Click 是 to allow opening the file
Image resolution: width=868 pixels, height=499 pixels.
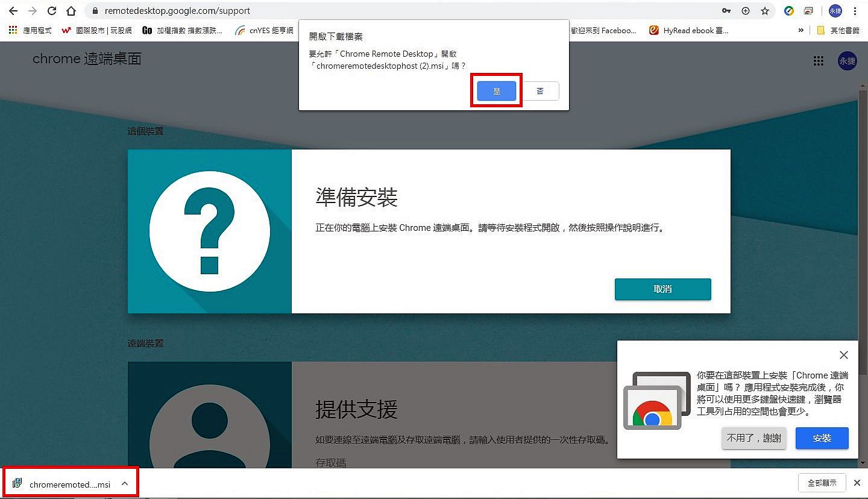tap(497, 91)
